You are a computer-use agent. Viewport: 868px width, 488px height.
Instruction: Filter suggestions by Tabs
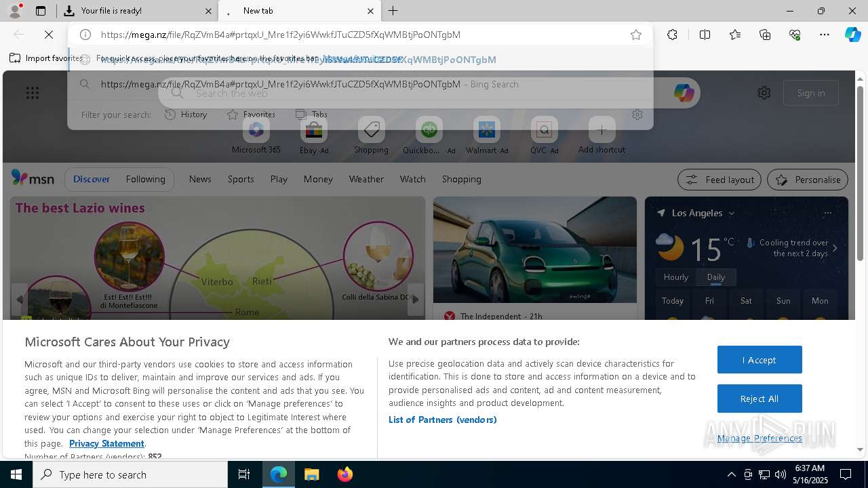point(311,115)
